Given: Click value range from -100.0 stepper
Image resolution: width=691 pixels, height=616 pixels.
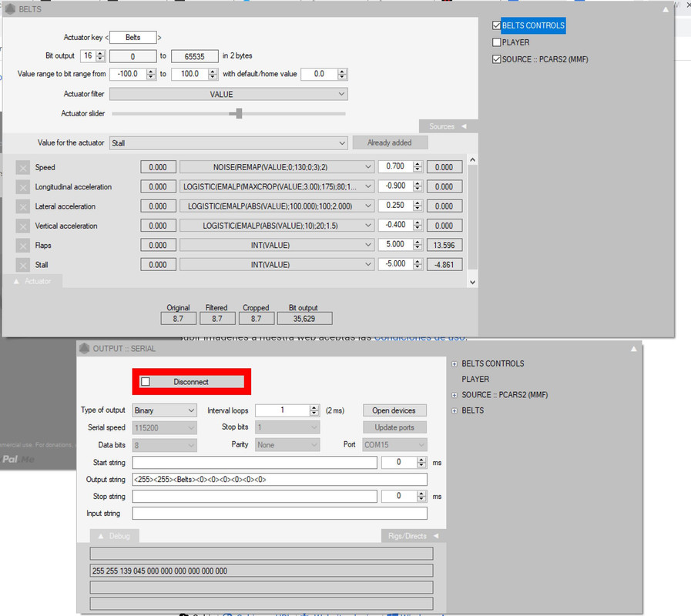Looking at the screenshot, I should 151,74.
